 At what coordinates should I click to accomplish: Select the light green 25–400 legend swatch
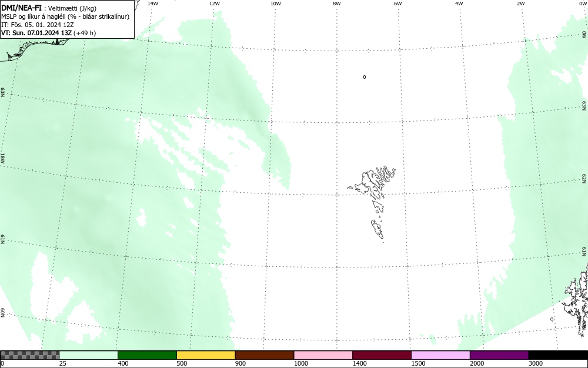(x=89, y=355)
